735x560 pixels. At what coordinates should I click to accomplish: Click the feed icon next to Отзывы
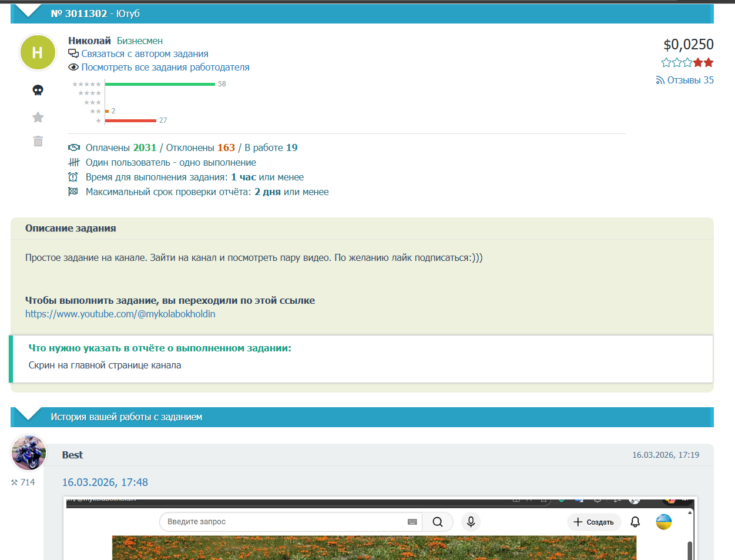click(660, 81)
